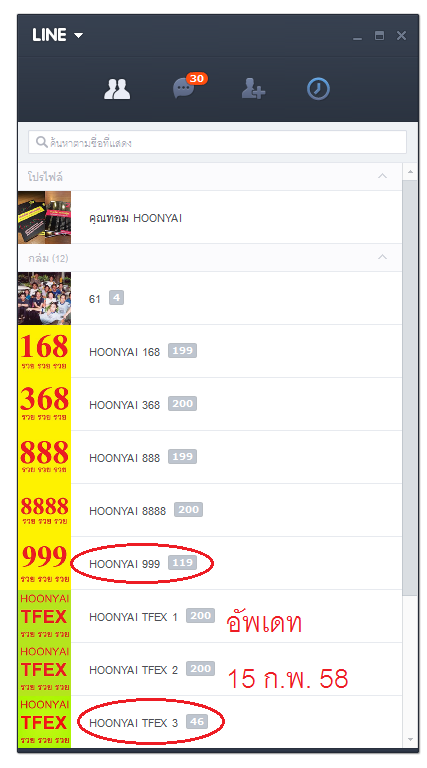Open the HOONYAI 999 group
The height and width of the screenshot is (768, 427).
(210, 563)
